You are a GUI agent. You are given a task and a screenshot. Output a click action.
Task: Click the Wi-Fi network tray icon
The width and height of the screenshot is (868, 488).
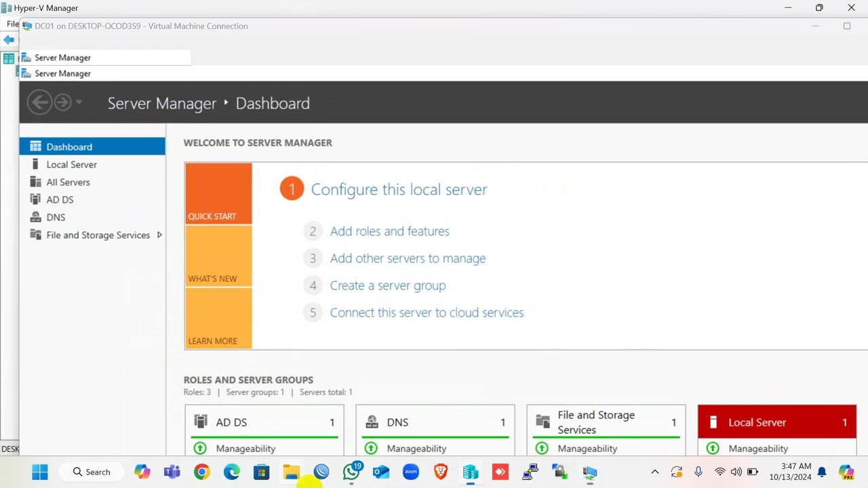point(720,472)
